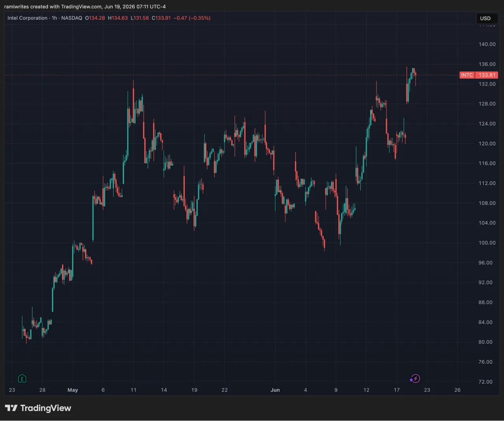This screenshot has width=504, height=421.
Task: Click the 11 date label on time axis
Action: (133, 390)
